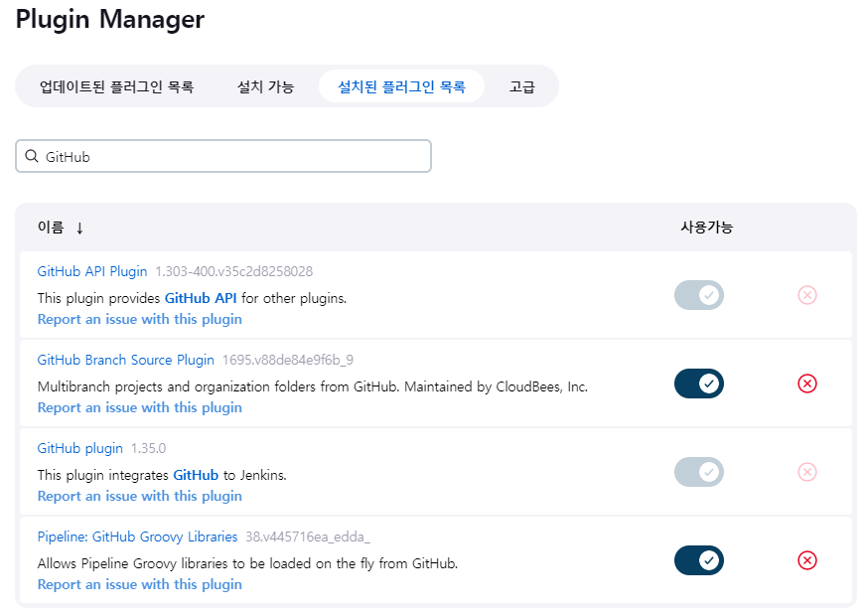Switch to 설치 가능 tab
This screenshot has width=868, height=614.
point(266,86)
